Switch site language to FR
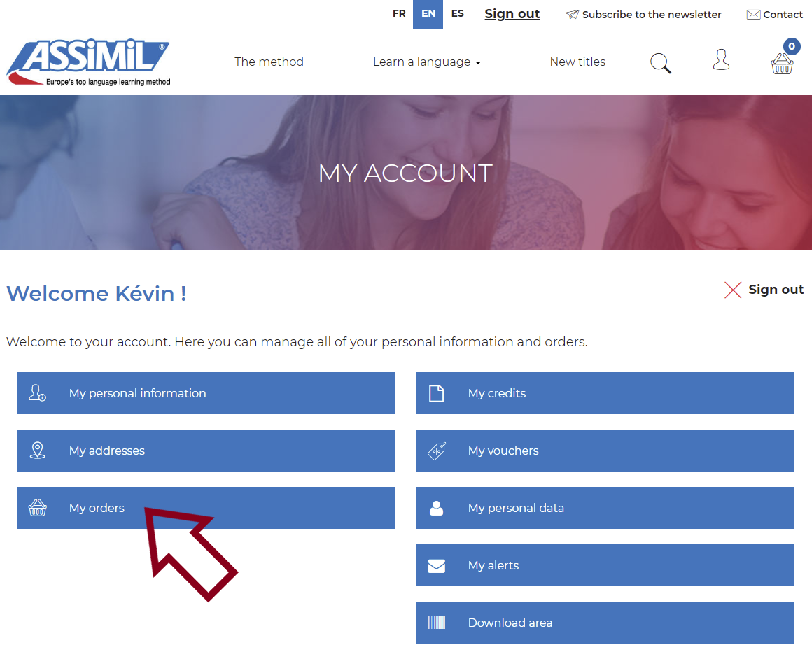 [399, 14]
